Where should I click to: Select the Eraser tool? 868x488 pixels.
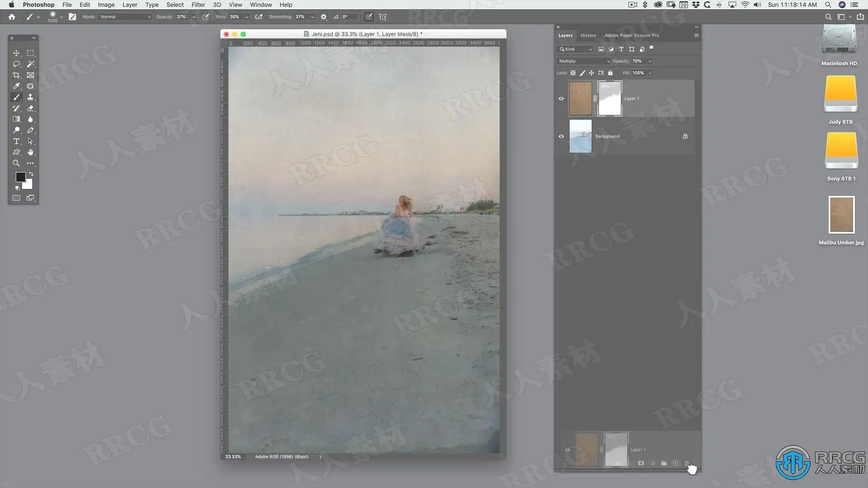tap(30, 108)
